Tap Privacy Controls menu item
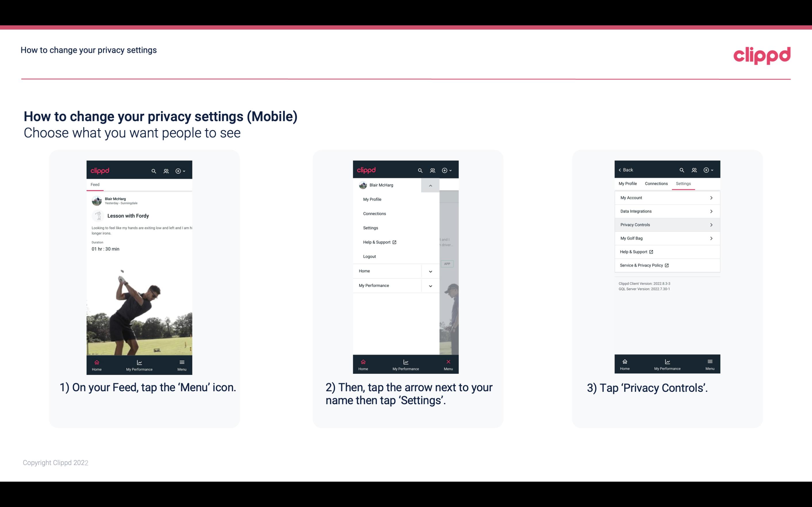This screenshot has width=812, height=507. (x=667, y=224)
